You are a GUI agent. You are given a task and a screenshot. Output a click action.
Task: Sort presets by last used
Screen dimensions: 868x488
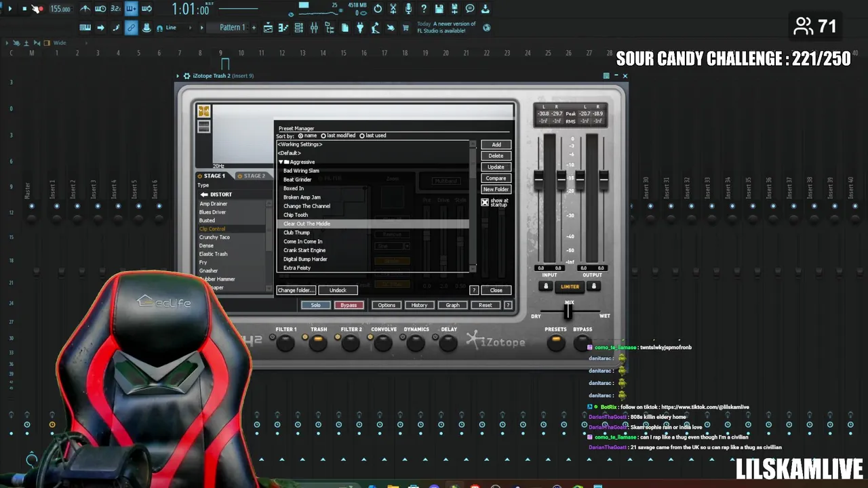[362, 136]
